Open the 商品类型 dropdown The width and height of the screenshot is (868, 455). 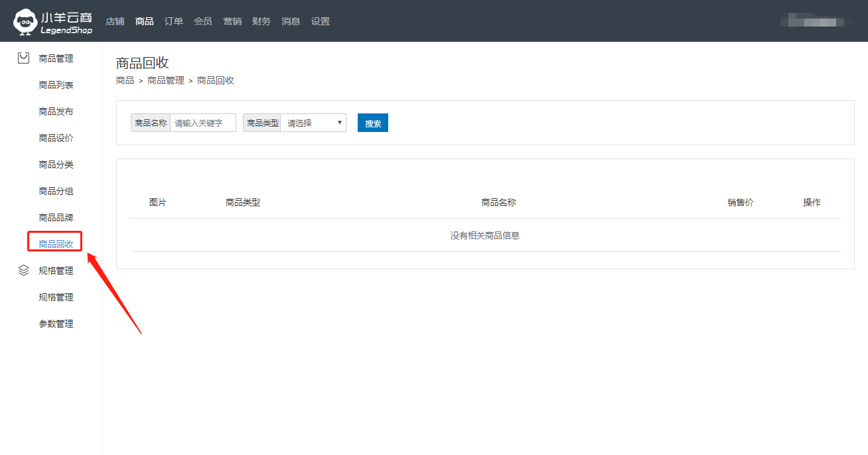pyautogui.click(x=313, y=123)
